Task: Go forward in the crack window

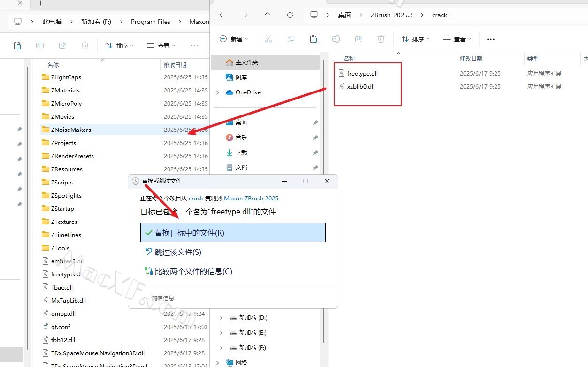Action: click(245, 15)
